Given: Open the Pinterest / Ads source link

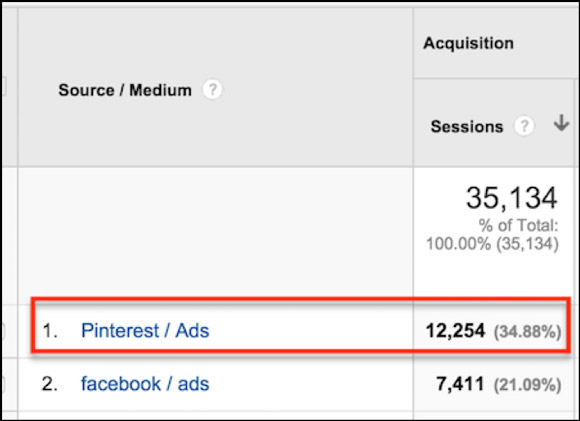Looking at the screenshot, I should [x=145, y=330].
